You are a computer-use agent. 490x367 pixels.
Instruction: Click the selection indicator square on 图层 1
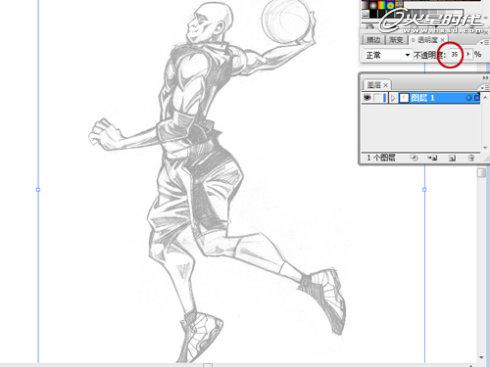coord(477,98)
